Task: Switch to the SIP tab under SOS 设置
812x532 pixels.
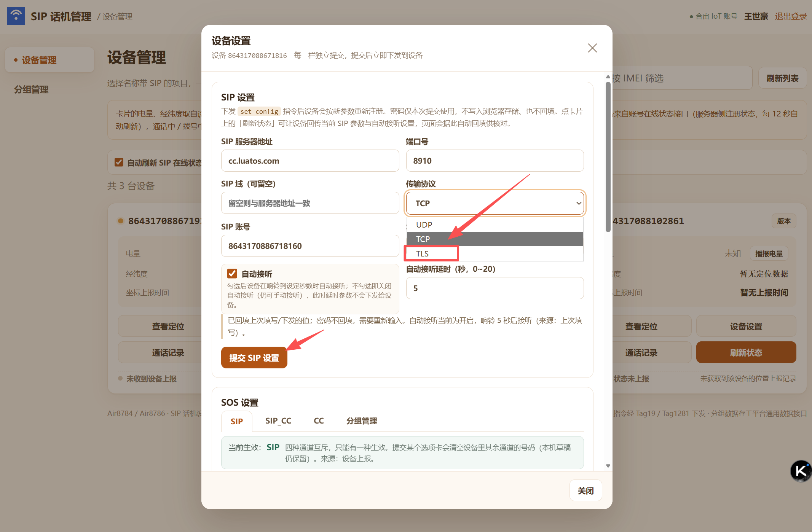Action: tap(237, 421)
